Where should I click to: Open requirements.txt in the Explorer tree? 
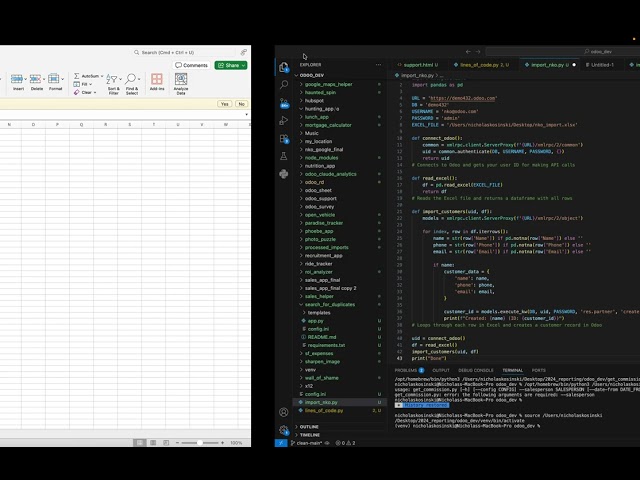[x=340, y=345]
